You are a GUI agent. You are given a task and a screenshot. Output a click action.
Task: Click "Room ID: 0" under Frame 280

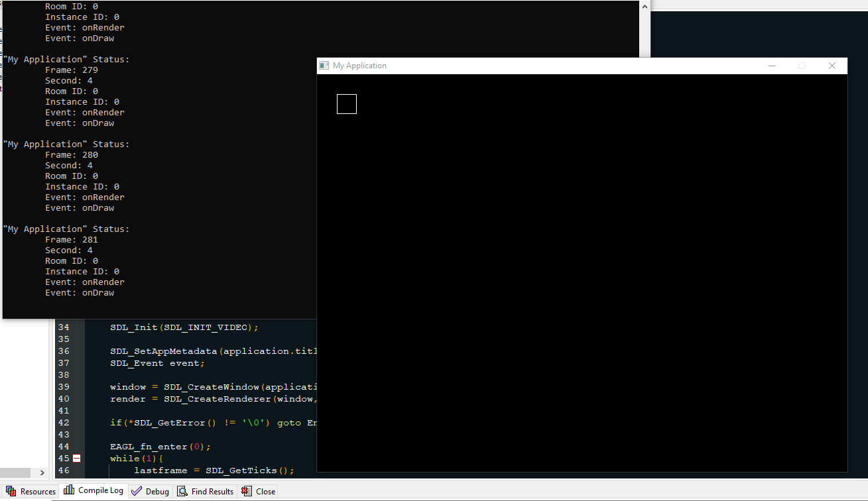pyautogui.click(x=72, y=176)
